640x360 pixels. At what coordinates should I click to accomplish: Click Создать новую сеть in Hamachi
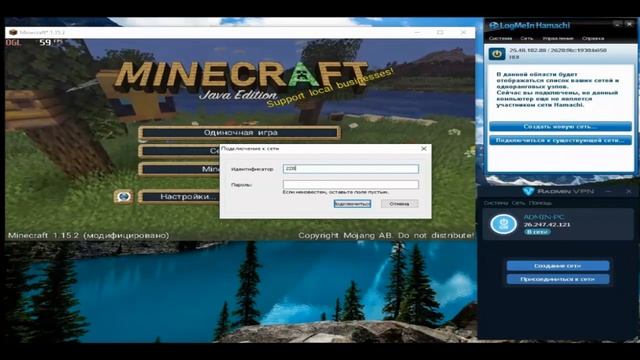coord(560,127)
